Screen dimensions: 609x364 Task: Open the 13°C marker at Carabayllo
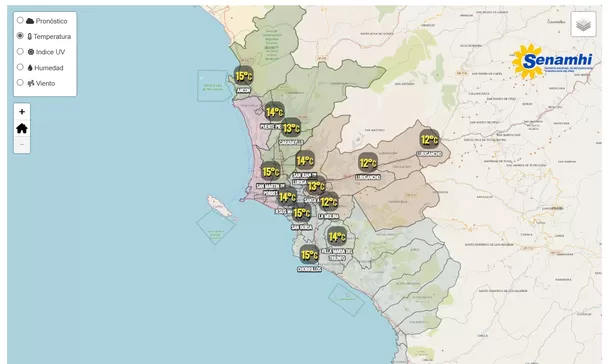tap(291, 127)
